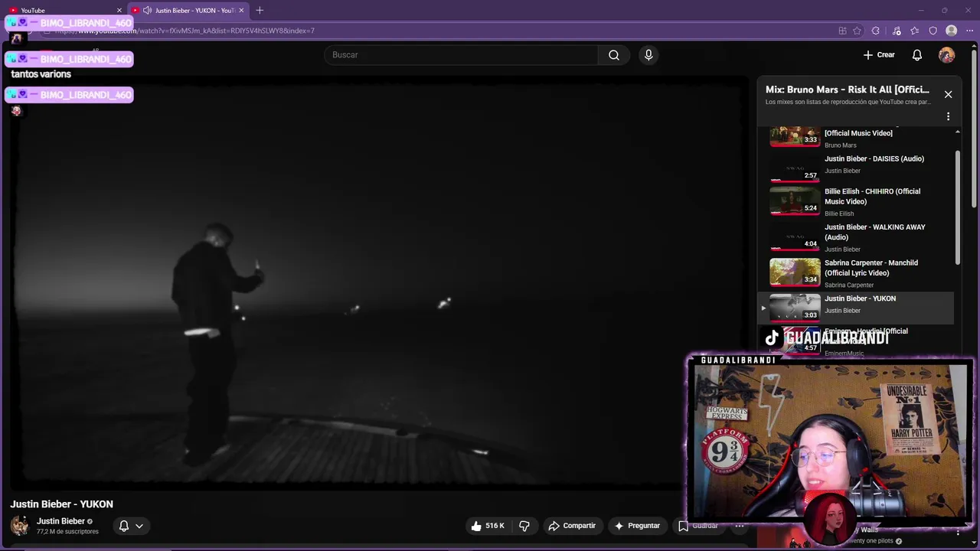The image size is (980, 551).
Task: Open the browser profile avatar
Action: coord(952,31)
